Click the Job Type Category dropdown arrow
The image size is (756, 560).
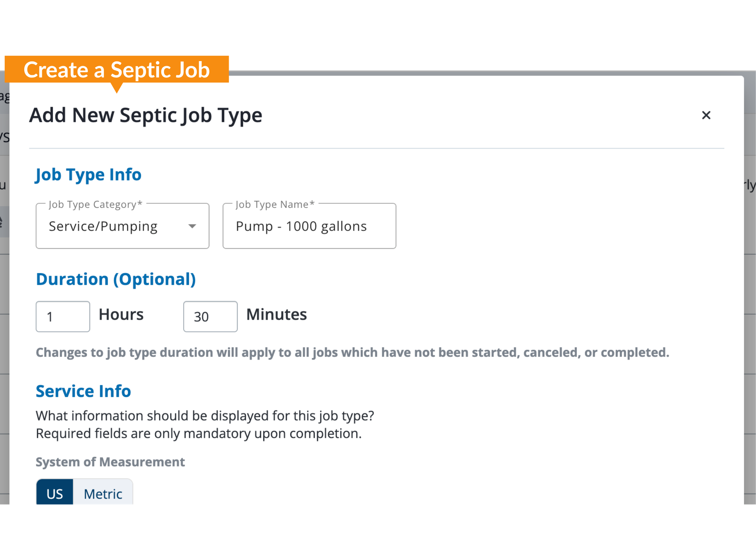pos(192,226)
